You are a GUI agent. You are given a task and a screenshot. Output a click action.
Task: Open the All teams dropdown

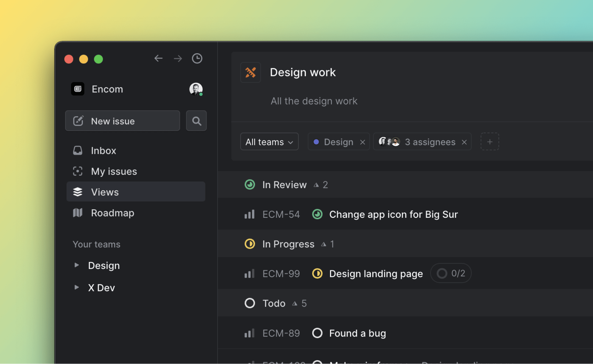point(269,142)
